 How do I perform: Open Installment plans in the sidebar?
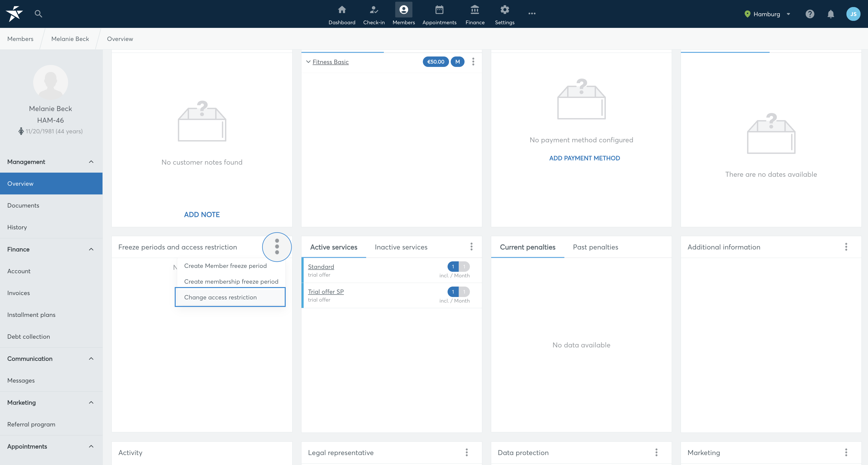pos(51,315)
